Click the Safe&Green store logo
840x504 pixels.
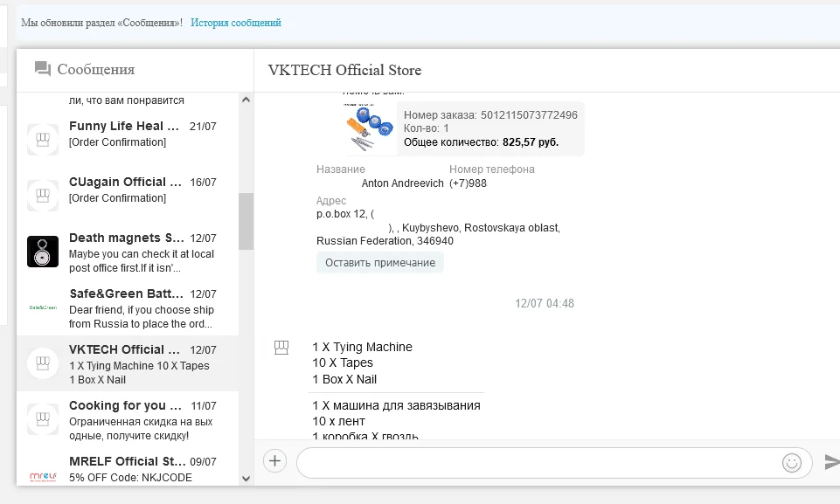(43, 307)
